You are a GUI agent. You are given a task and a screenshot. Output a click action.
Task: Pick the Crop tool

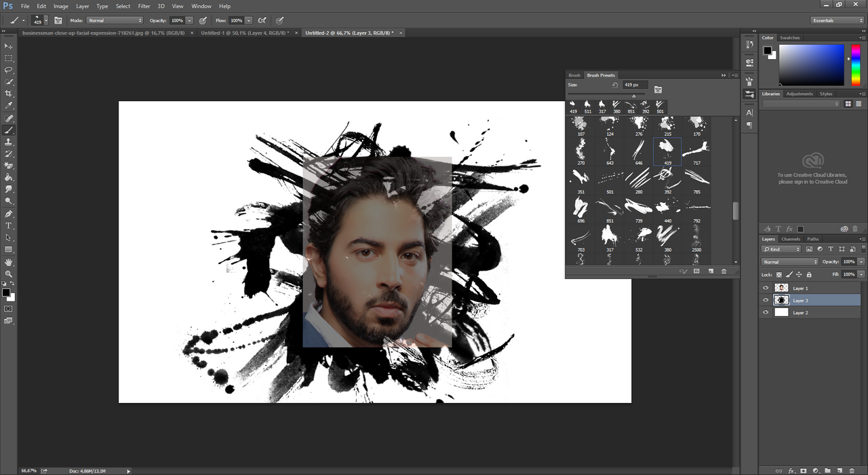pyautogui.click(x=9, y=94)
